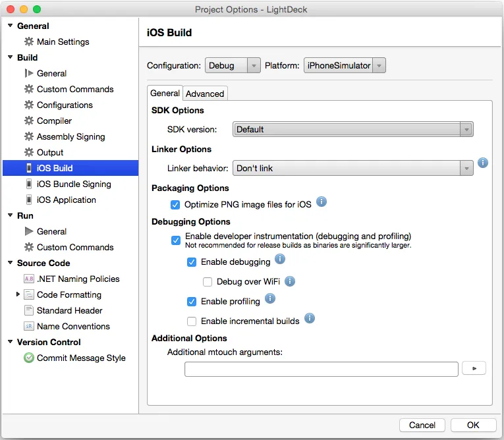504x440 pixels.
Task: Open the SDK version dropdown
Action: point(353,130)
